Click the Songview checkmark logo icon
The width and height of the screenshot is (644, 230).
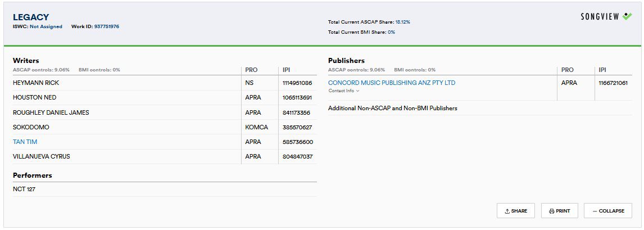pos(627,16)
